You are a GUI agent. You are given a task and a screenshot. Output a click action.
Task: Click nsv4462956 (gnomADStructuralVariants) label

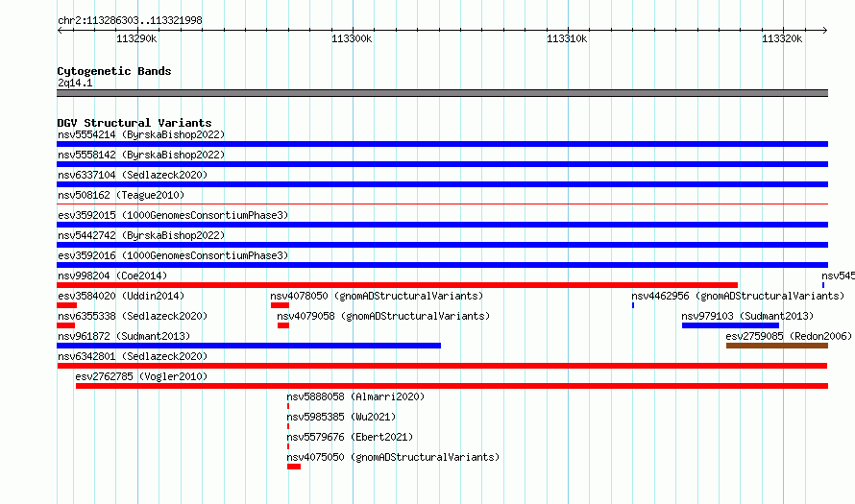[x=738, y=296]
